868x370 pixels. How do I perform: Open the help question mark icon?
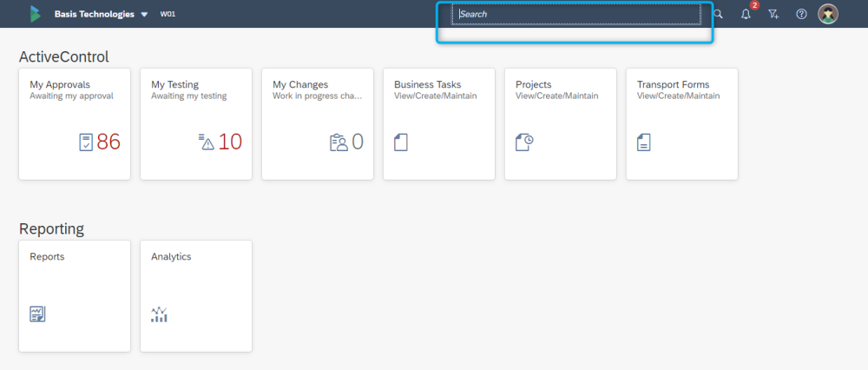coord(801,14)
